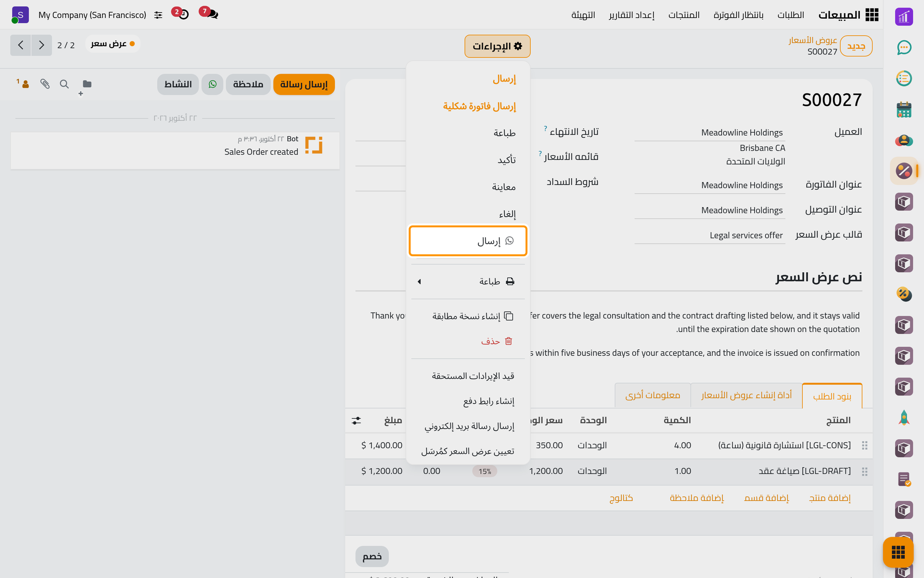
Task: Click the paperclip attachments icon
Action: pyautogui.click(x=45, y=84)
